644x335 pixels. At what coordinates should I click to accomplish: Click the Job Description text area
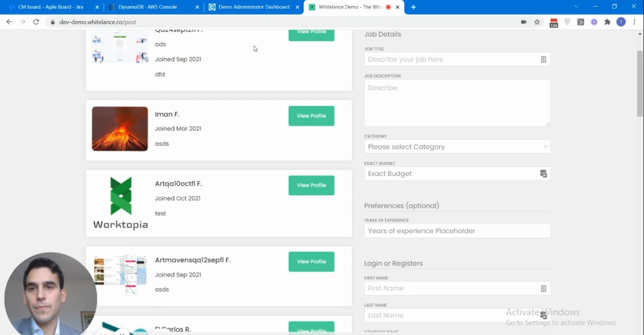(x=457, y=103)
